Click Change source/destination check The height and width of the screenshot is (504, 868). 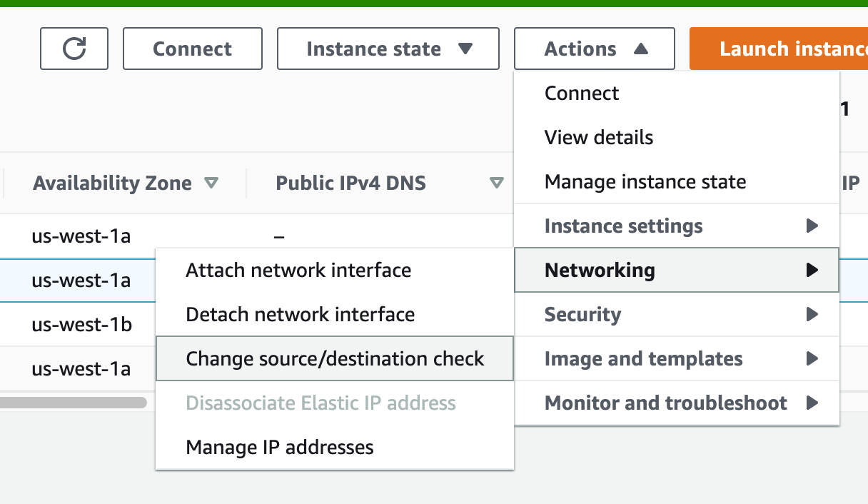[335, 358]
